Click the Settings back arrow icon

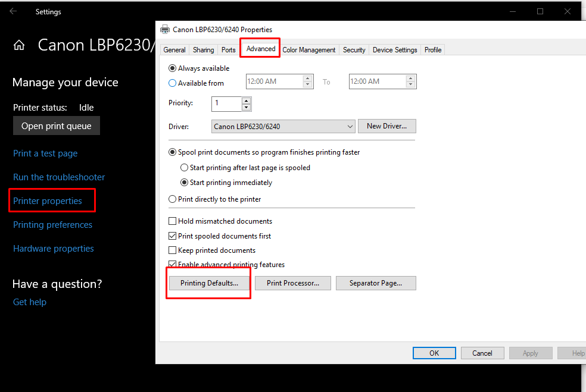tap(13, 11)
